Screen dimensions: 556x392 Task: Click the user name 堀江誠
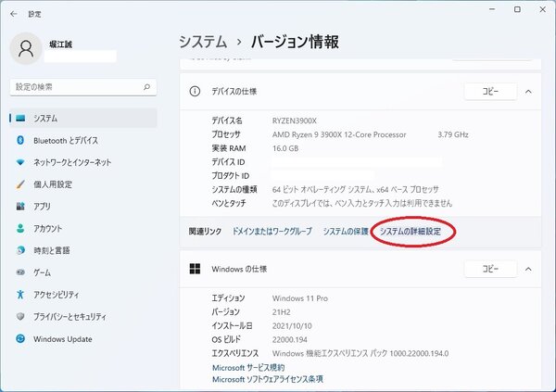coord(60,44)
